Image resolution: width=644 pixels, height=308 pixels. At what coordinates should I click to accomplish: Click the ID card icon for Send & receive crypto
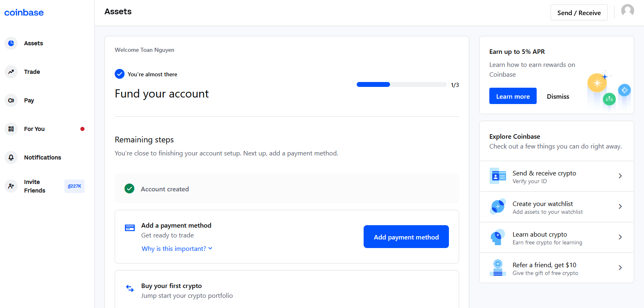498,176
